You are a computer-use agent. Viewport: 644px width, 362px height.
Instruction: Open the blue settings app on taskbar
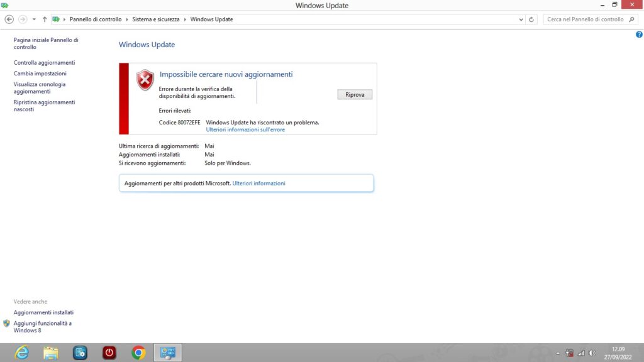pyautogui.click(x=80, y=353)
